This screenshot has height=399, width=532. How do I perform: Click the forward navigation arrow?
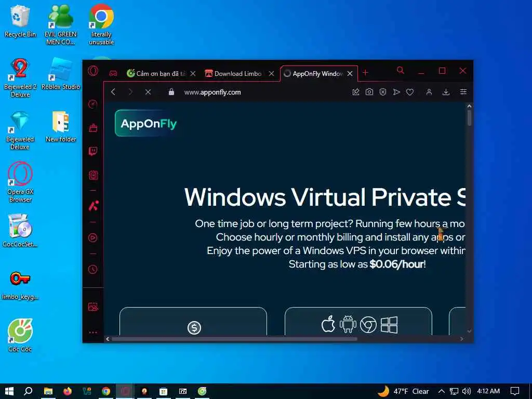tap(130, 92)
